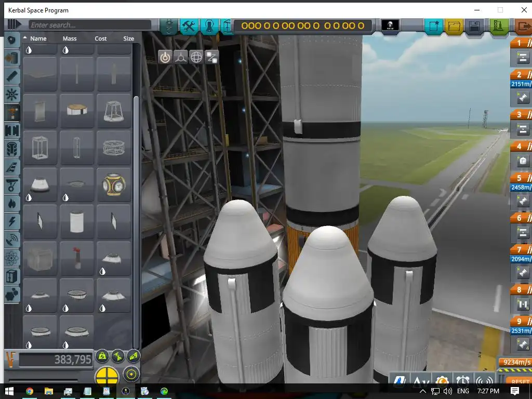This screenshot has width=532, height=399.
Task: Open the Payload parts category
Action: [12, 149]
